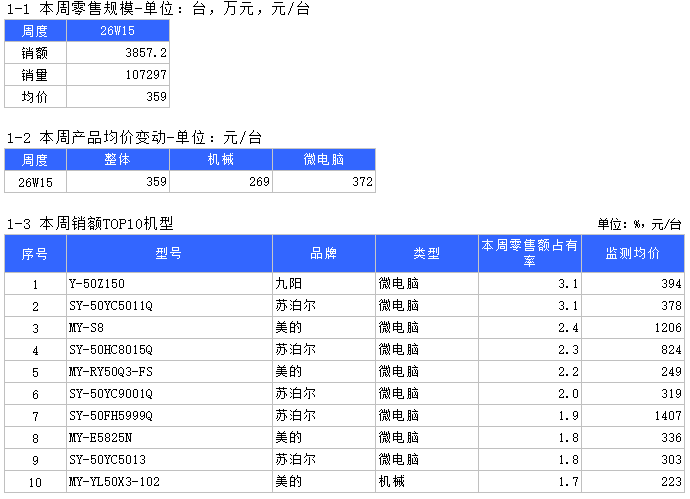Click the price 824 for SY-50HC8015Q

(633, 349)
